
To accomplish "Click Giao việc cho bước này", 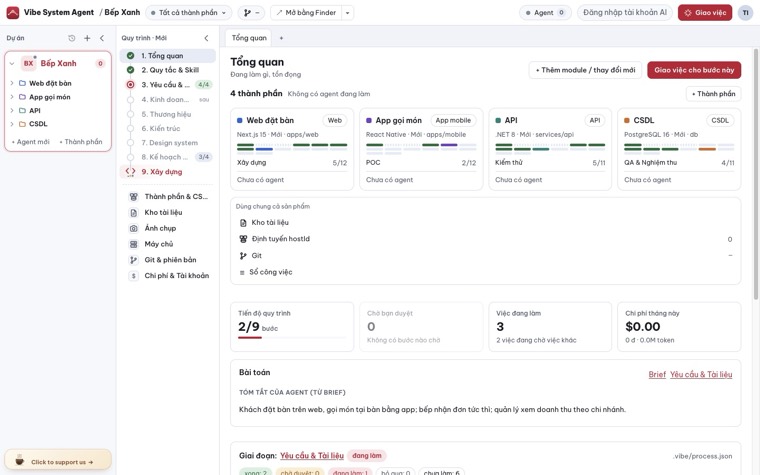I will tap(694, 70).
